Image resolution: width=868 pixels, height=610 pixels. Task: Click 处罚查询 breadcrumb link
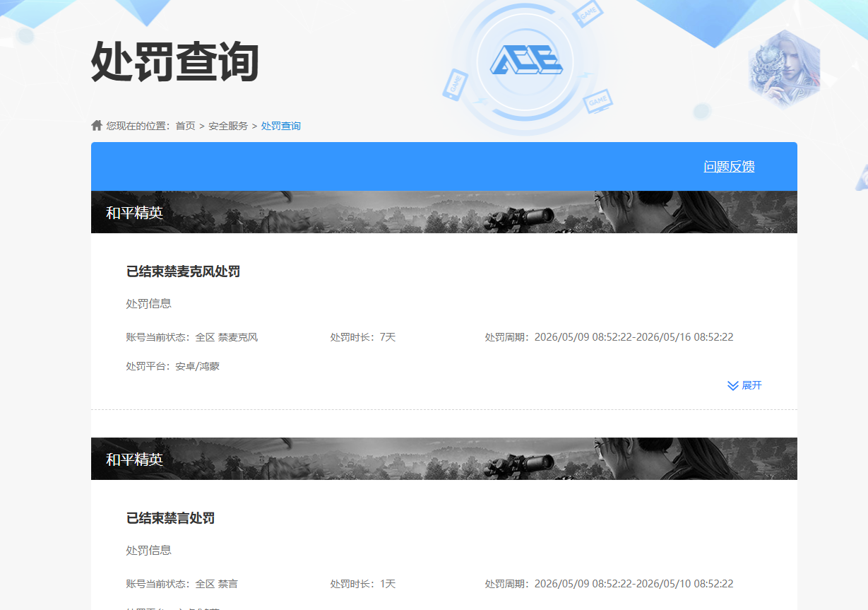click(281, 126)
